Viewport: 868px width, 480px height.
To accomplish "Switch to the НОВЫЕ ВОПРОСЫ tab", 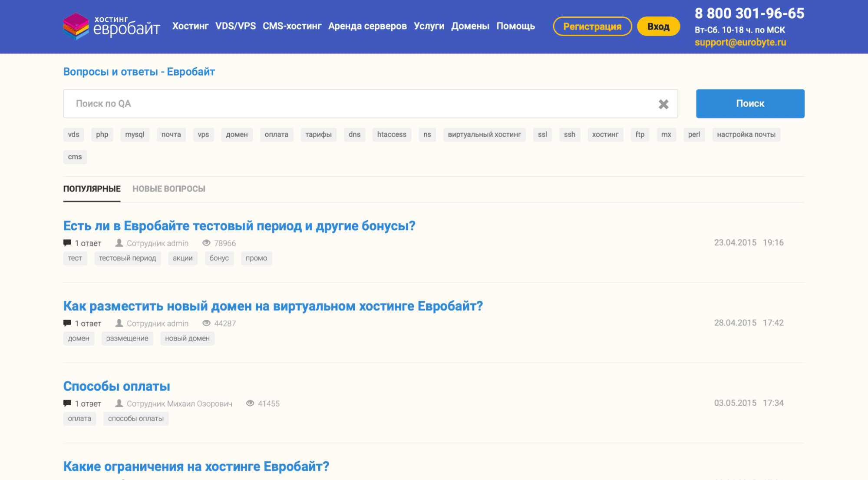I will 168,189.
